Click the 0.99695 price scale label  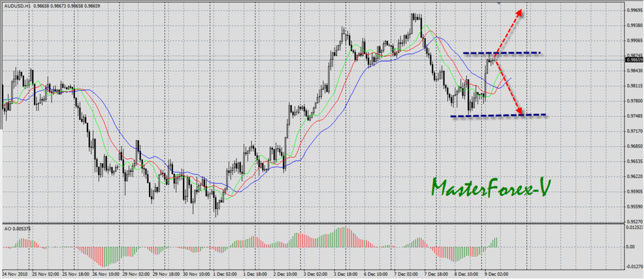633,11
